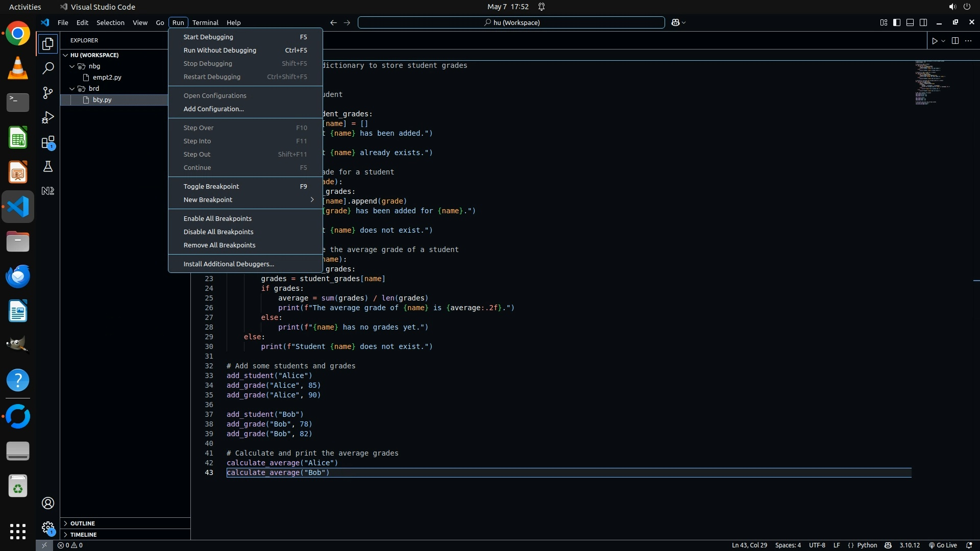Open the Search view in activity bar
Image resolution: width=980 pixels, height=551 pixels.
[x=48, y=68]
